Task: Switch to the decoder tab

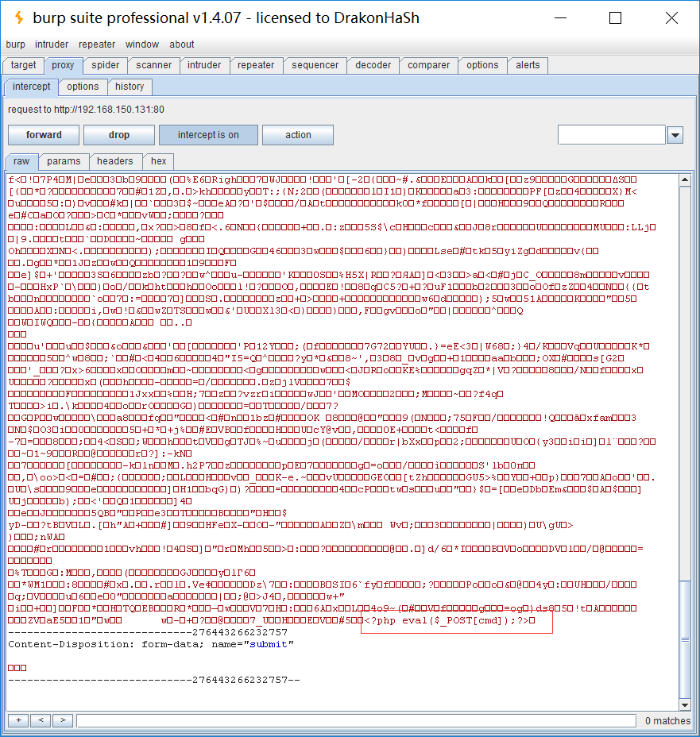Action: pos(373,65)
